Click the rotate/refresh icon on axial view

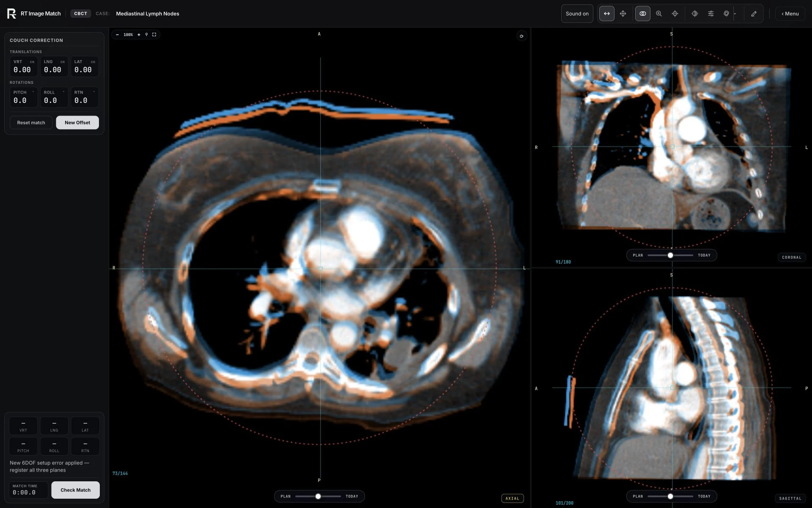[x=521, y=36]
